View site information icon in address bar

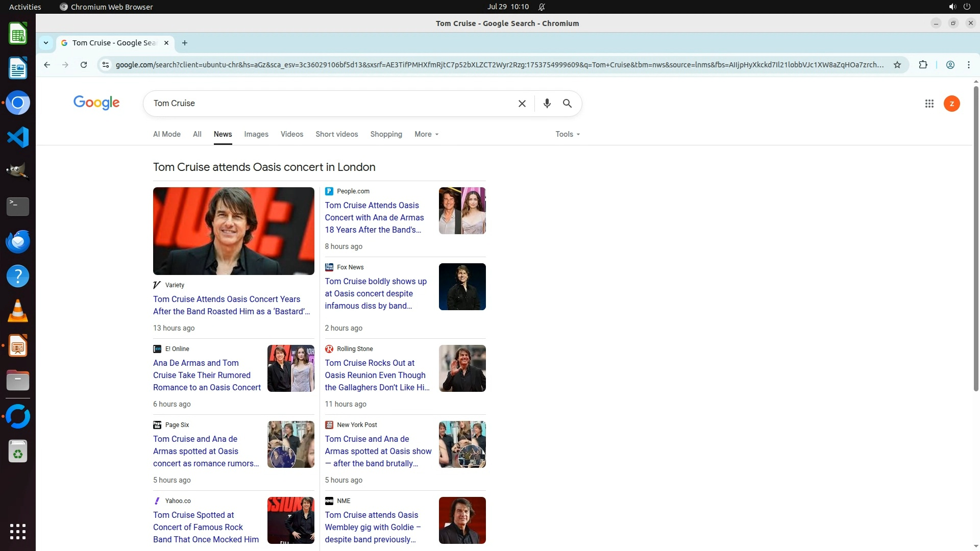[x=105, y=65]
